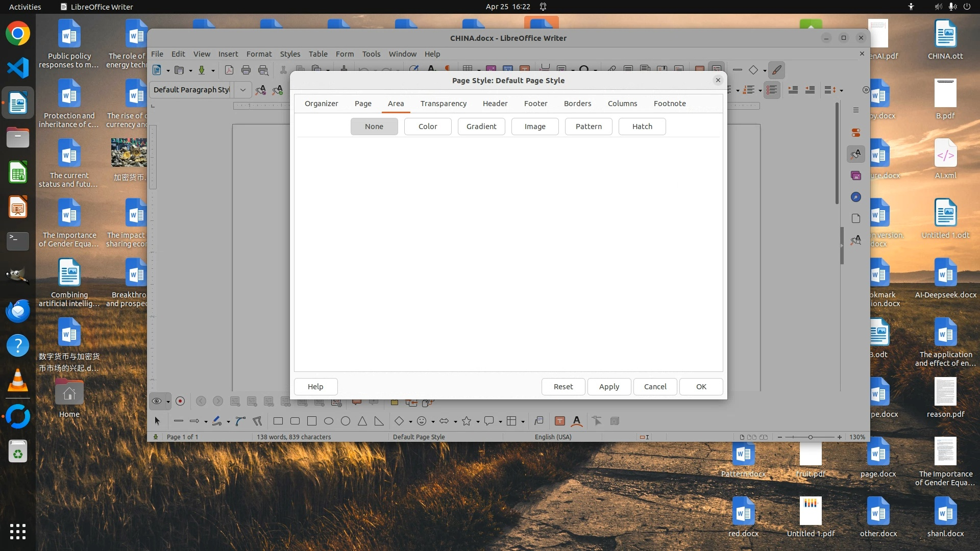The width and height of the screenshot is (980, 551).
Task: Select the Ellipse drawing shape tool
Action: coord(329,421)
